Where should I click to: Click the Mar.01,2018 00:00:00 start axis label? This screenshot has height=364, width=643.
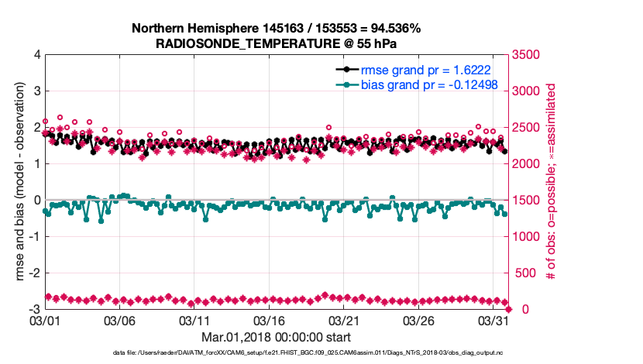[277, 337]
